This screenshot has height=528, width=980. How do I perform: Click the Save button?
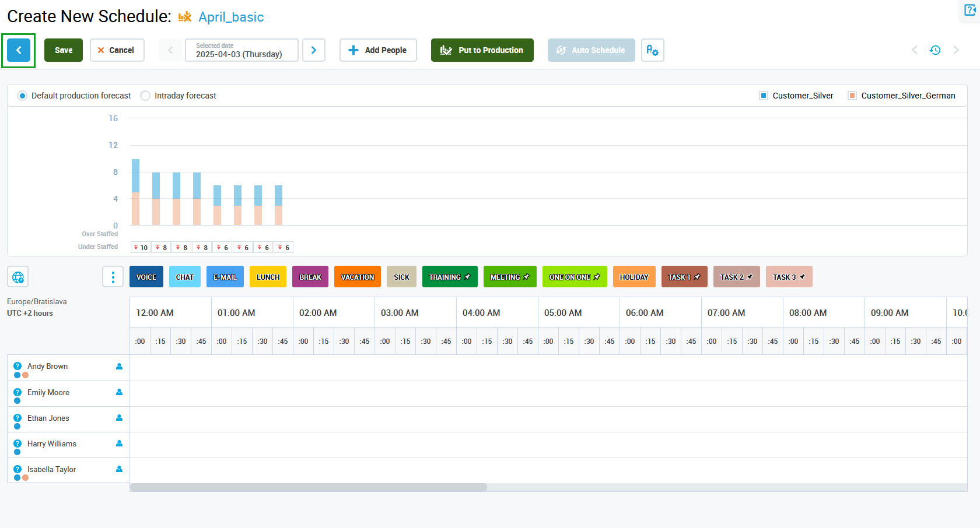(x=64, y=50)
